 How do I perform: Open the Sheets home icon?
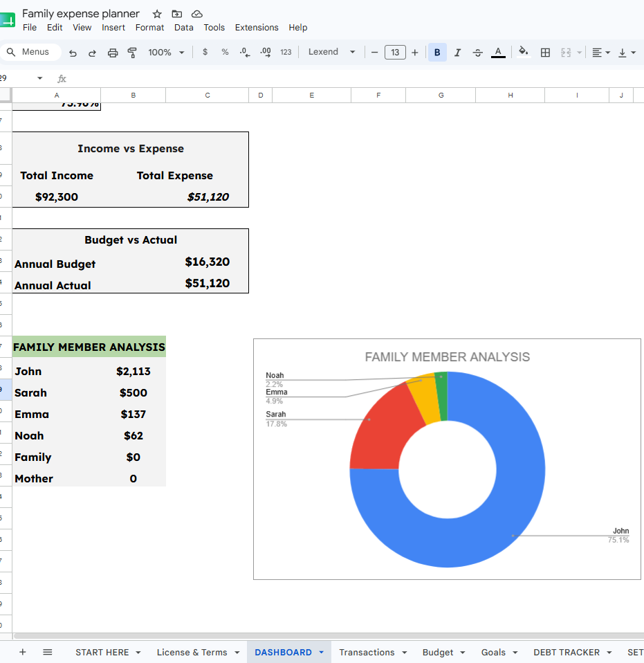(7, 20)
